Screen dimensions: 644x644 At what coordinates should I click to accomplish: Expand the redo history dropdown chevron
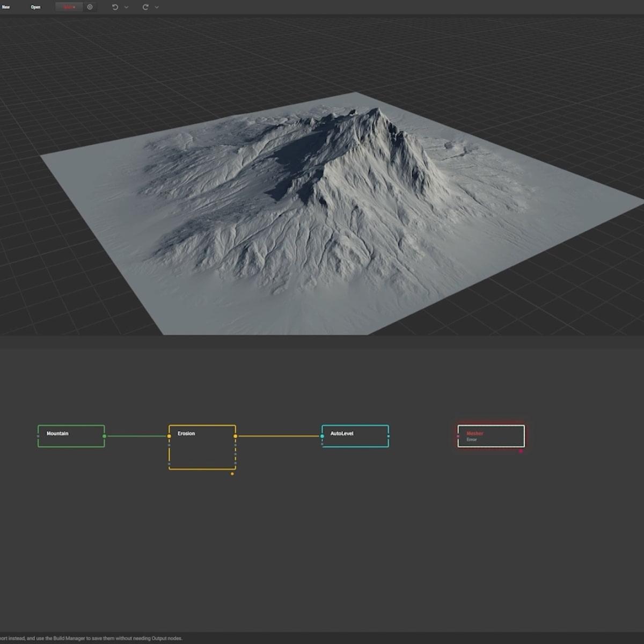pos(157,7)
